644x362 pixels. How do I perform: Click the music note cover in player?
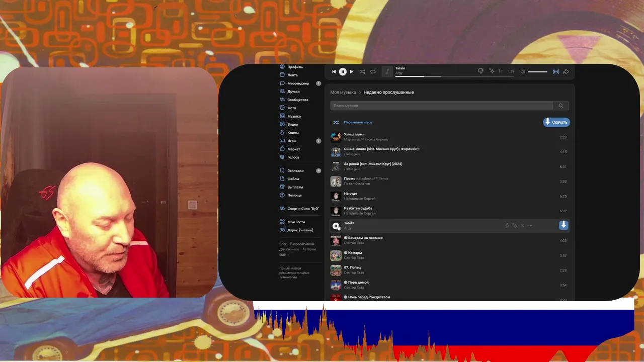(387, 71)
